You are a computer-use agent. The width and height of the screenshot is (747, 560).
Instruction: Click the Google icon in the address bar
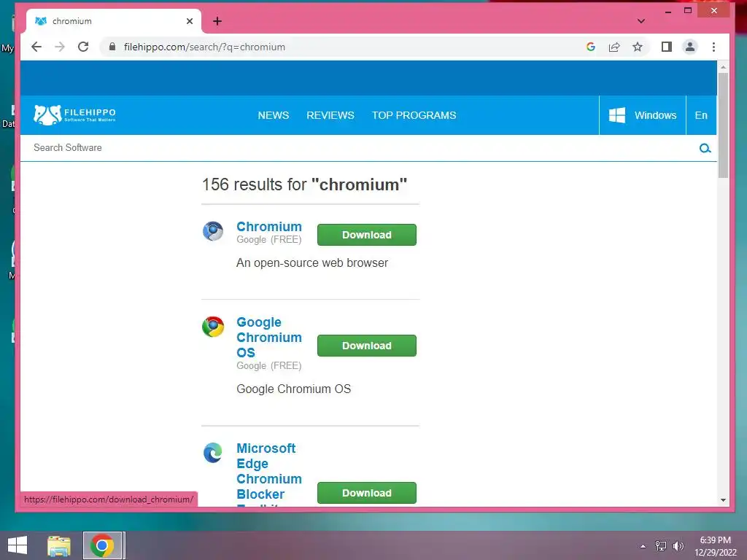tap(591, 47)
